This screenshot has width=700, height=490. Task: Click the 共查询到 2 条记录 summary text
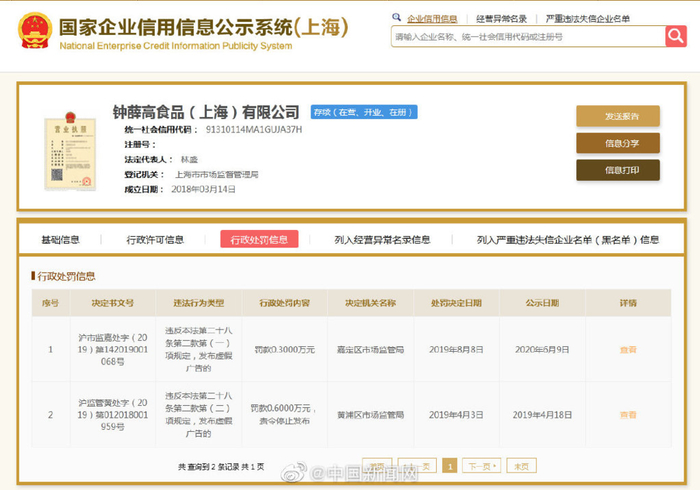(x=221, y=467)
